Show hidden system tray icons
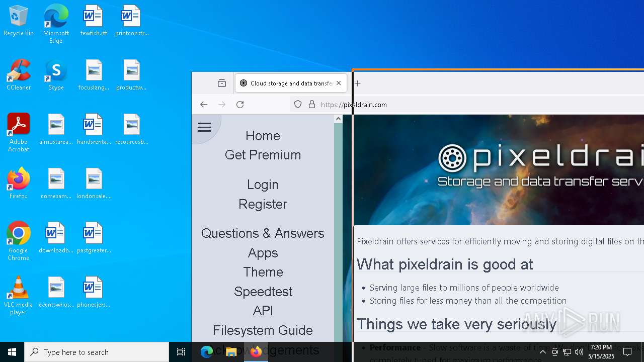 542,352
